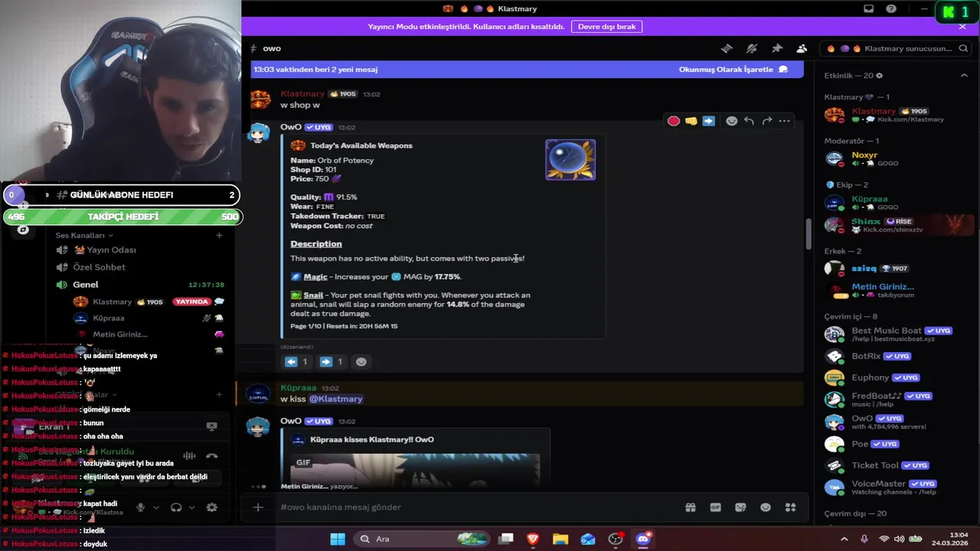Open pinned messages with the pin icon

click(777, 48)
